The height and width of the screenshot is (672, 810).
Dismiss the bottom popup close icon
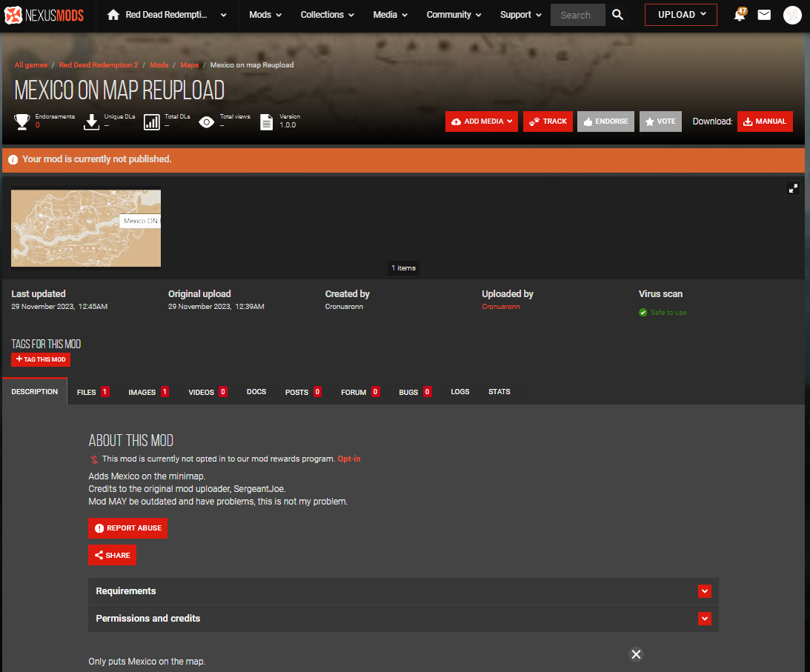(x=636, y=654)
